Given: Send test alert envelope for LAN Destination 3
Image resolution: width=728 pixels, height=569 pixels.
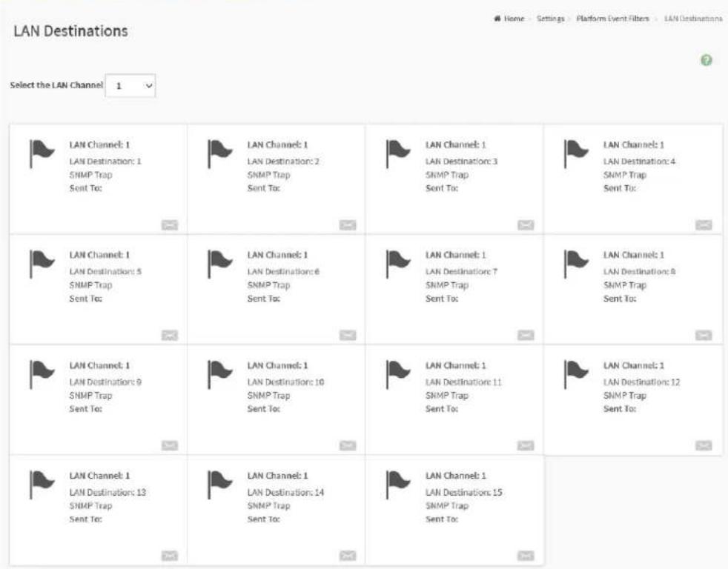Looking at the screenshot, I should [x=526, y=225].
